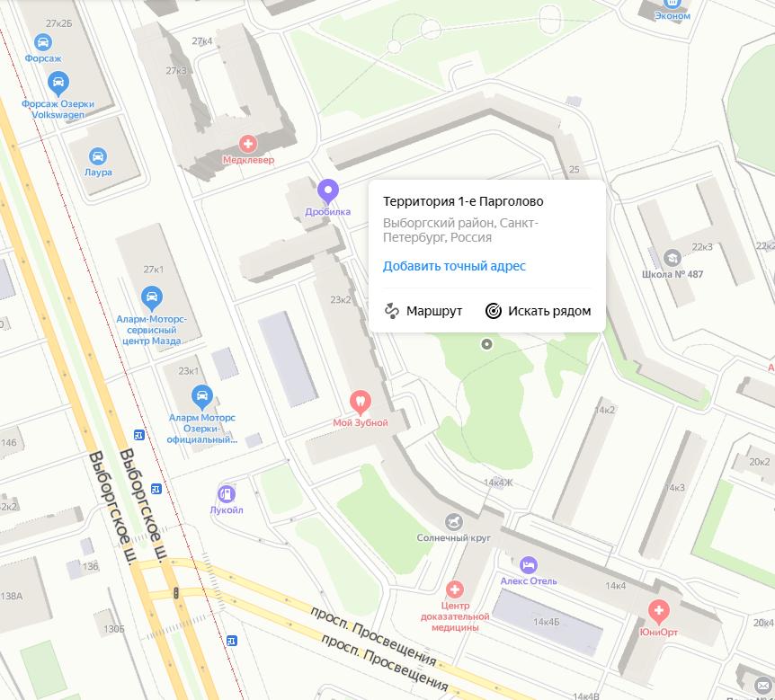The image size is (775, 700).
Task: Click the Добавить точный адрес link
Action: click(454, 266)
